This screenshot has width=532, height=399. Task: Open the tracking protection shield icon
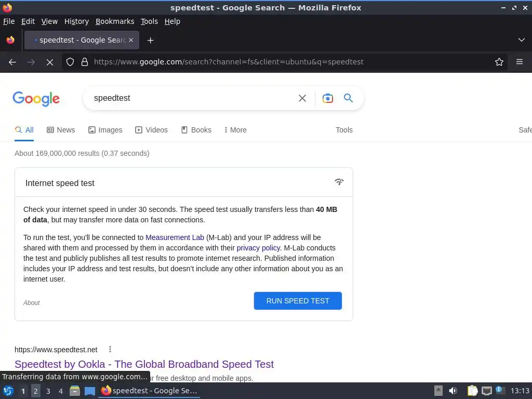70,62
